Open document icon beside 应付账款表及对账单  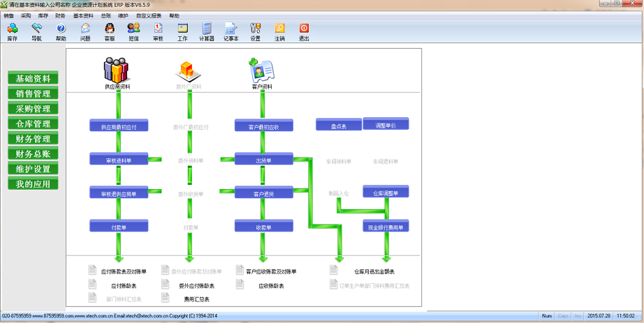click(x=92, y=270)
